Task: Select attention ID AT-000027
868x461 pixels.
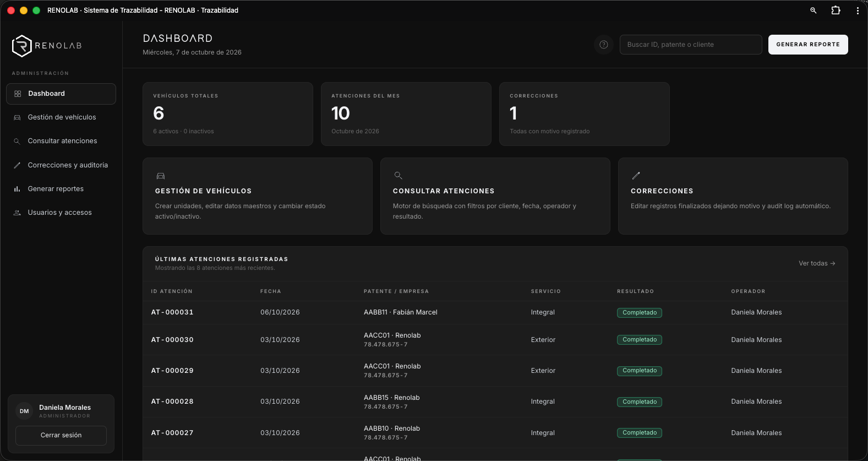Action: 172,433
